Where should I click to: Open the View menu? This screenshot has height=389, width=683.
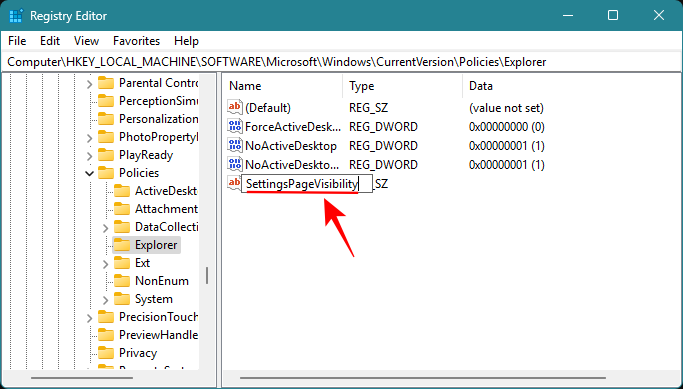[86, 41]
